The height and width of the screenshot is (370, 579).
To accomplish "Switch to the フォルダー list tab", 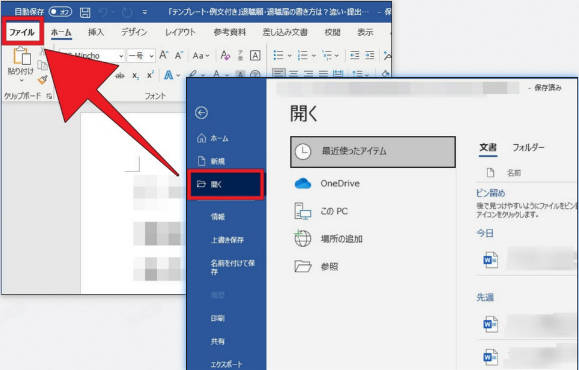I will 528,148.
